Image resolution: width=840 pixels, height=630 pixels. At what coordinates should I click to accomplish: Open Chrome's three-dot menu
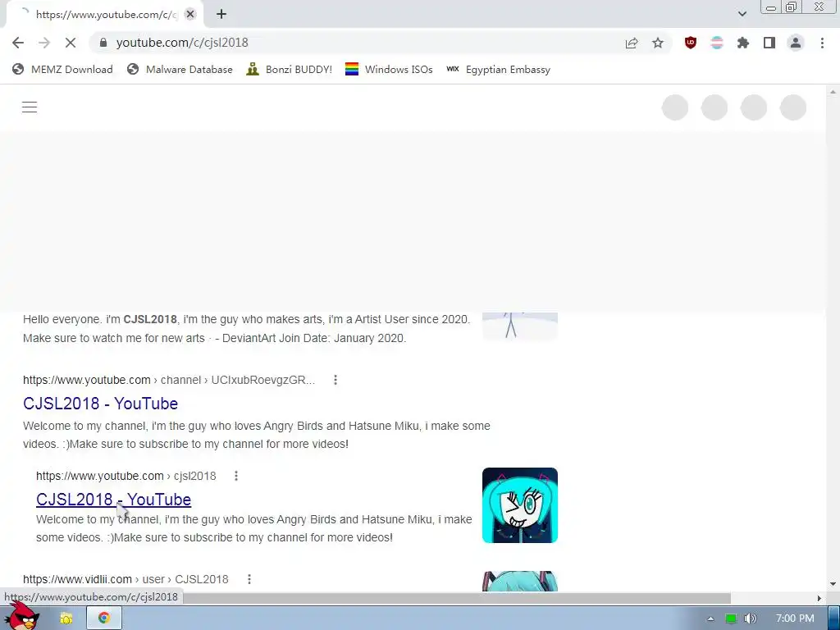click(x=822, y=43)
